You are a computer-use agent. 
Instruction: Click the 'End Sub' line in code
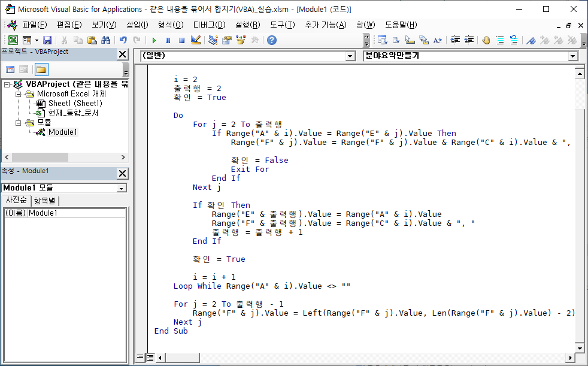(x=171, y=331)
